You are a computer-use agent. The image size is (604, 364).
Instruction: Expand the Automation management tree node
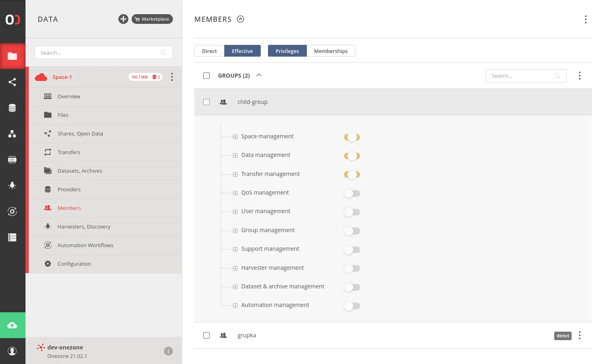235,305
